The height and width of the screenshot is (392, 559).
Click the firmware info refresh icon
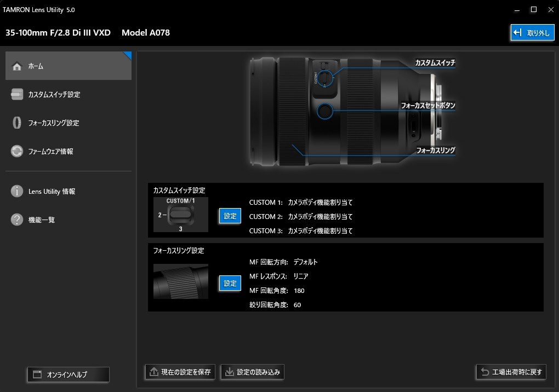click(17, 152)
